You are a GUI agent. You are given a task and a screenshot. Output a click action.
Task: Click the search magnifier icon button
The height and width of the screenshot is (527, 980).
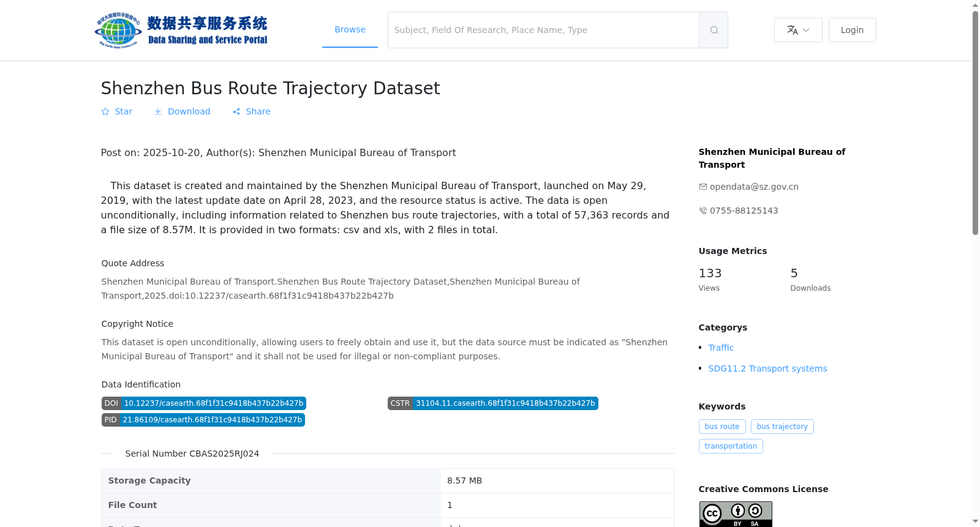click(x=714, y=30)
